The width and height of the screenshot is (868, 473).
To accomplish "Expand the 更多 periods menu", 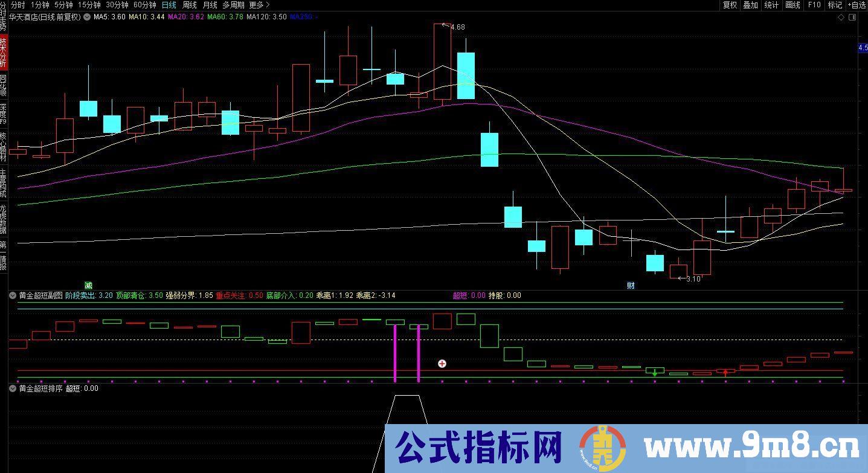I will 260,5.
